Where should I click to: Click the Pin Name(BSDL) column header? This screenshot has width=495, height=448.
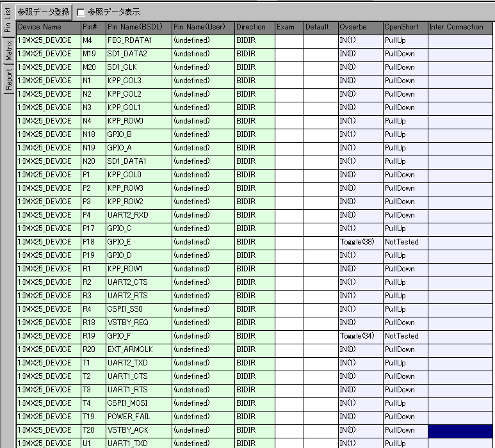click(138, 27)
